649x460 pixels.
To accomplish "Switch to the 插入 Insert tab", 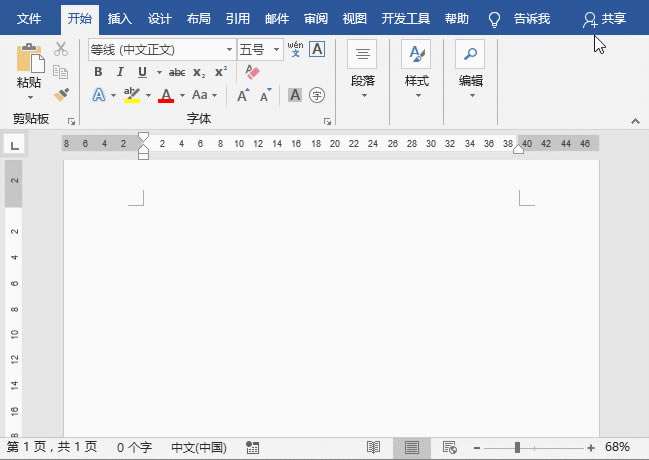I will pos(120,19).
